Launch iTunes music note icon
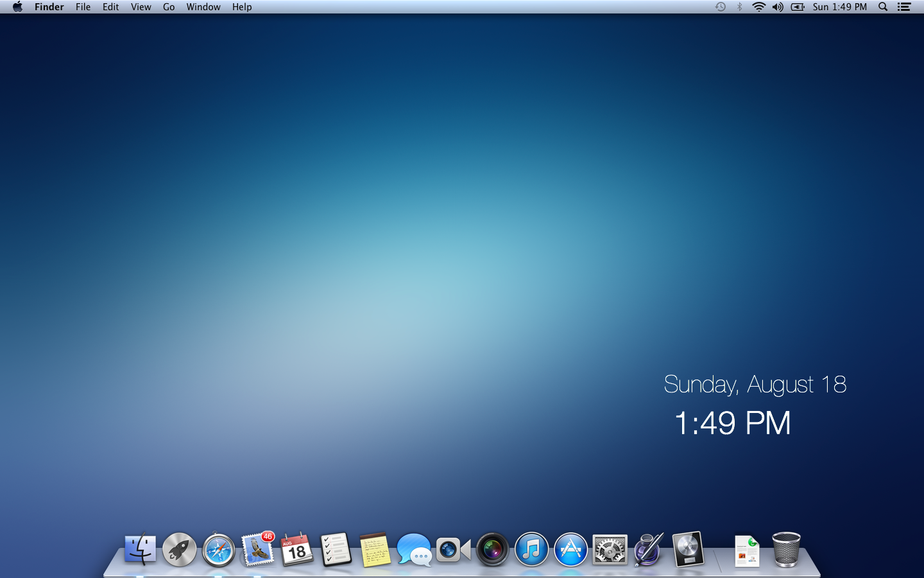Viewport: 924px width, 578px height. (532, 550)
